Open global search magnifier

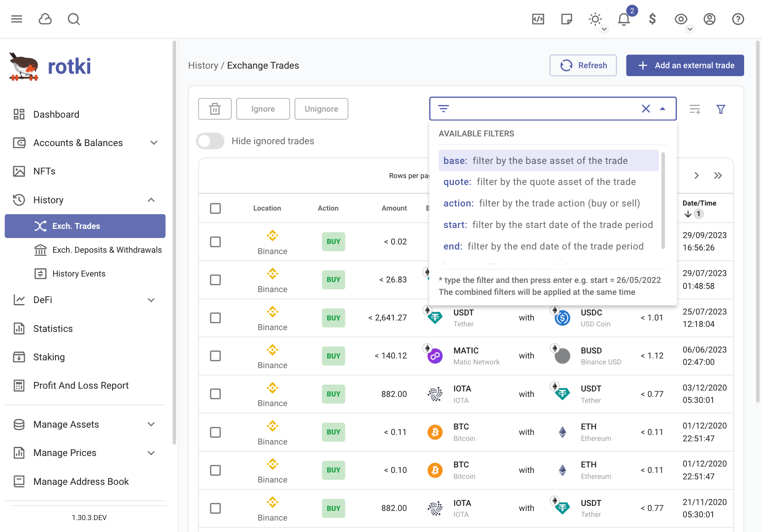pyautogui.click(x=74, y=19)
